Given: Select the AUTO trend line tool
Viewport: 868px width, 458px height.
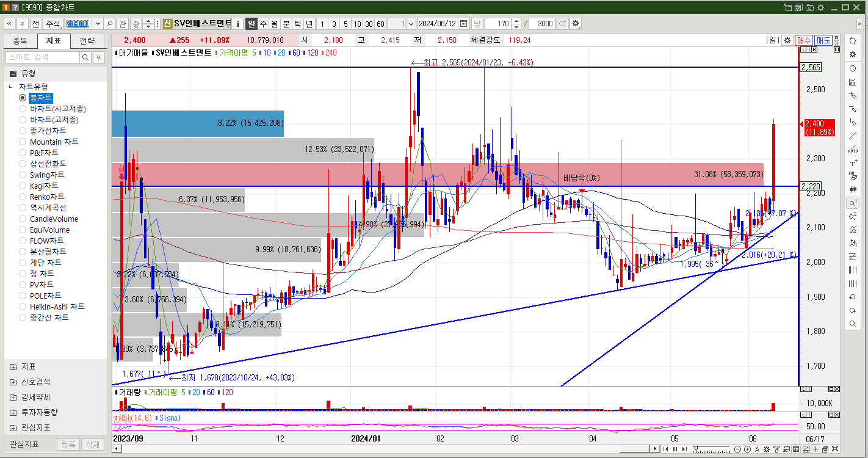Looking at the screenshot, I should click(x=853, y=150).
